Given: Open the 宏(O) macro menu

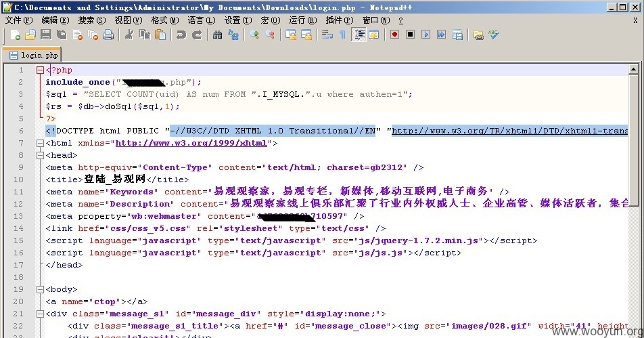Looking at the screenshot, I should coord(271,20).
